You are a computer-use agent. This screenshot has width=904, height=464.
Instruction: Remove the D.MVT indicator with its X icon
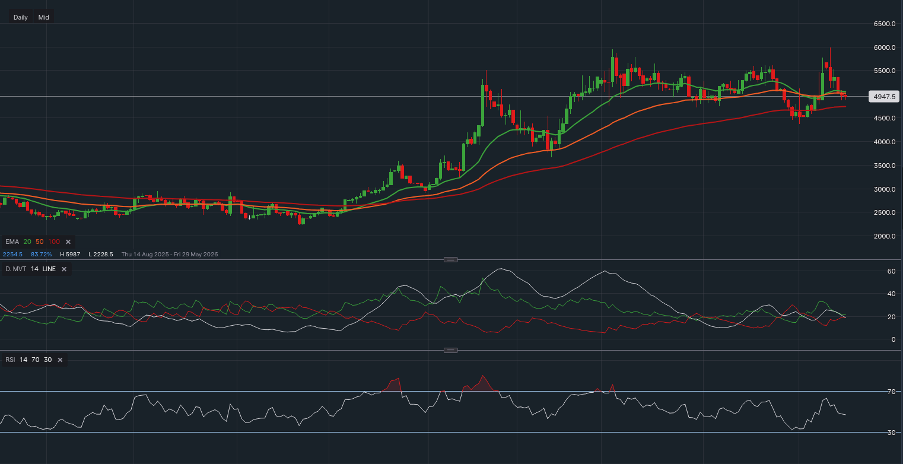coord(64,269)
